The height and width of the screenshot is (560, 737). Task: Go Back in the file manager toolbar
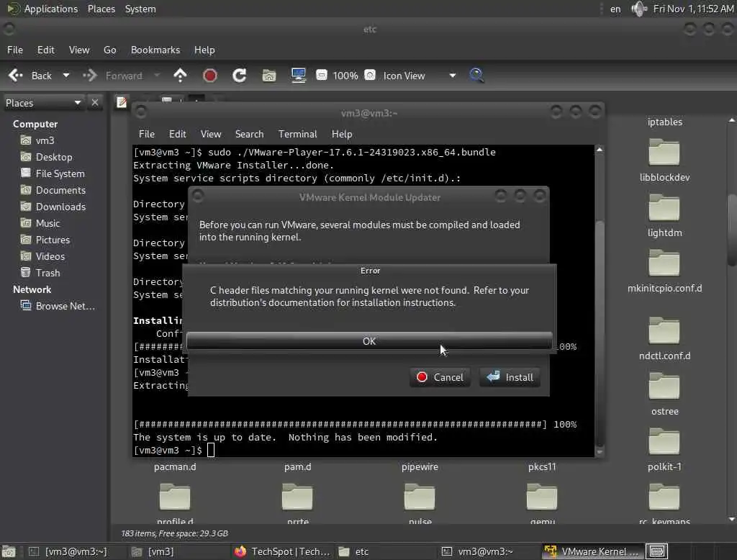coord(30,76)
